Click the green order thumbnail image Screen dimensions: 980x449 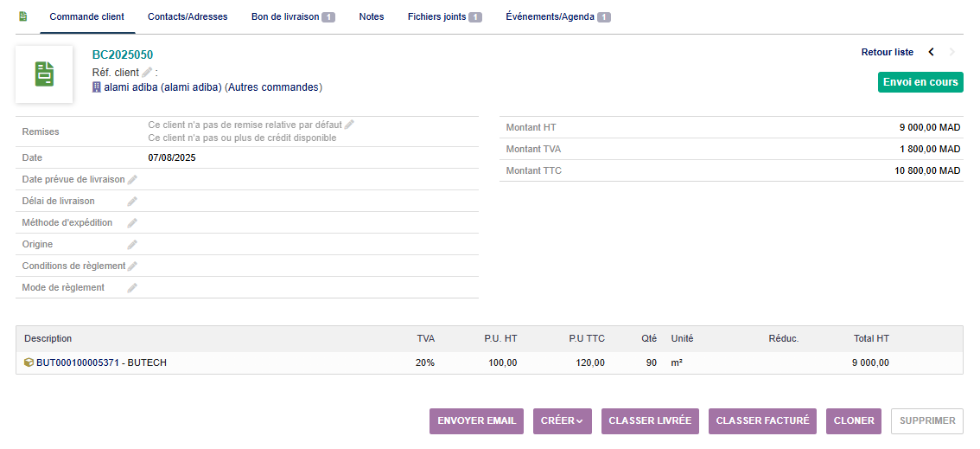(x=44, y=74)
